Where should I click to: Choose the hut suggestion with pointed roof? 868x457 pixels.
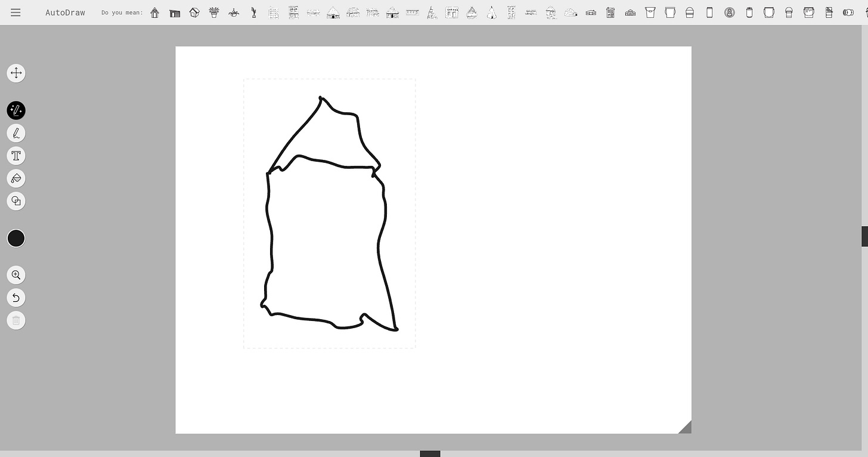[x=332, y=12]
